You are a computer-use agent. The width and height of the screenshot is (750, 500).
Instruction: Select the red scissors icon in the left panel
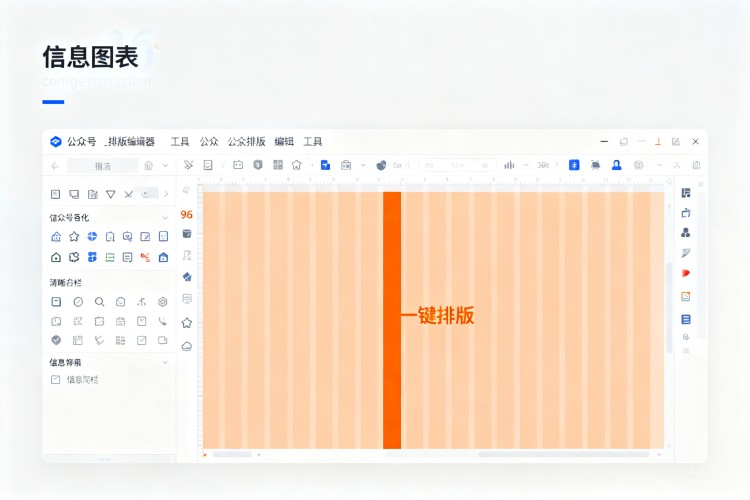pyautogui.click(x=145, y=257)
